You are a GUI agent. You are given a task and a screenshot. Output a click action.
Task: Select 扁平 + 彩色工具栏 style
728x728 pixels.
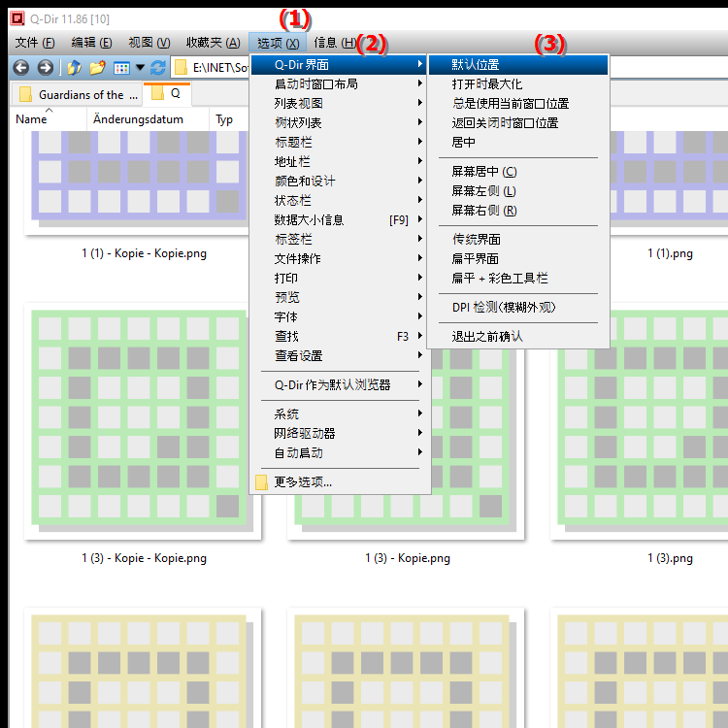518,279
